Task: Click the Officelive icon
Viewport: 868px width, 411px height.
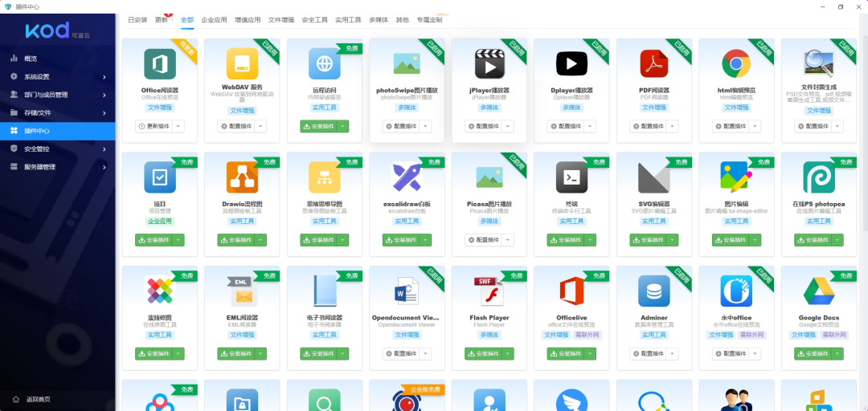Action: (x=572, y=291)
